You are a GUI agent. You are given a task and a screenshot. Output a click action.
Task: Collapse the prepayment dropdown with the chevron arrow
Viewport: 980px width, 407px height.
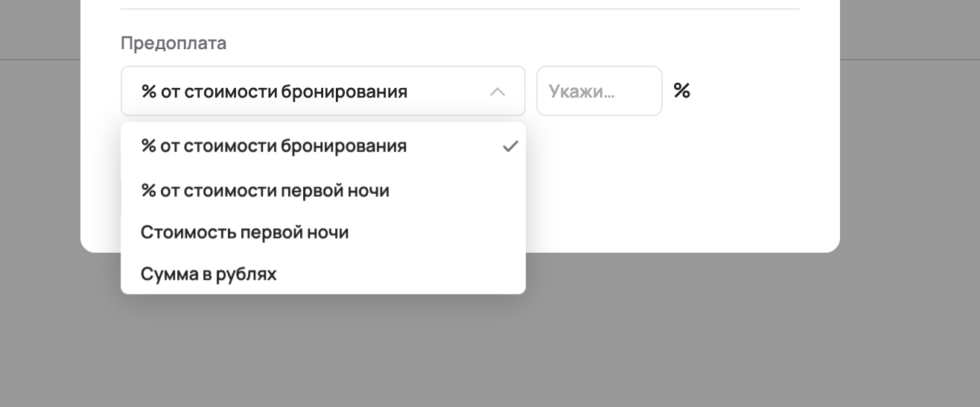[x=497, y=92]
